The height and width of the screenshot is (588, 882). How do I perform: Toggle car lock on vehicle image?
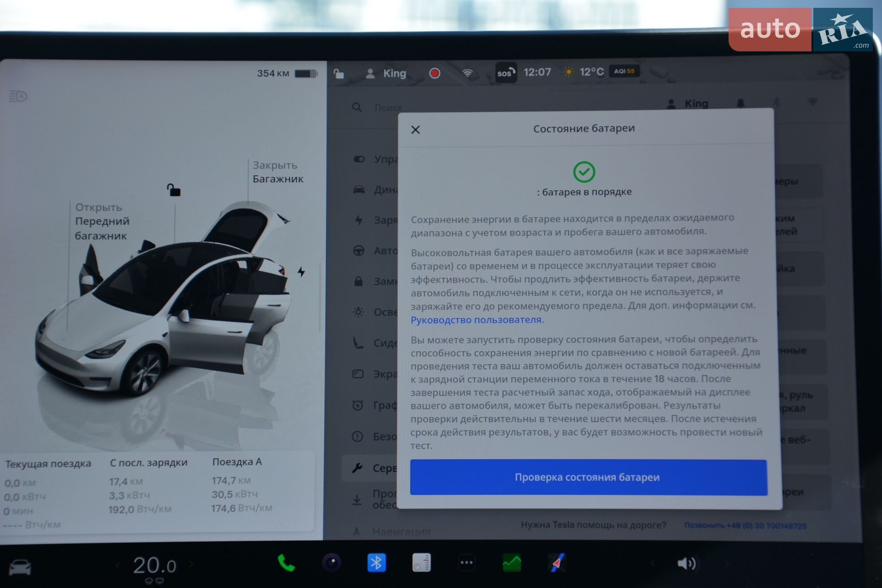[x=174, y=190]
